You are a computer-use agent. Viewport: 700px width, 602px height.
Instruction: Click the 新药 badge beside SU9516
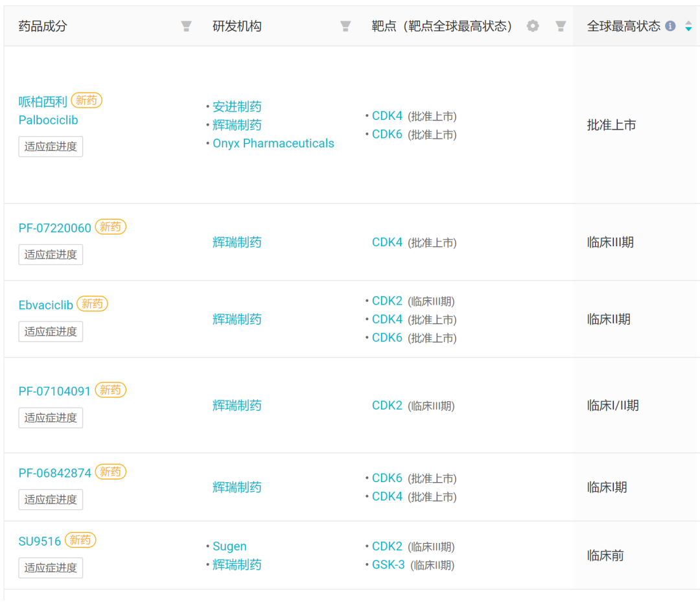click(x=80, y=540)
